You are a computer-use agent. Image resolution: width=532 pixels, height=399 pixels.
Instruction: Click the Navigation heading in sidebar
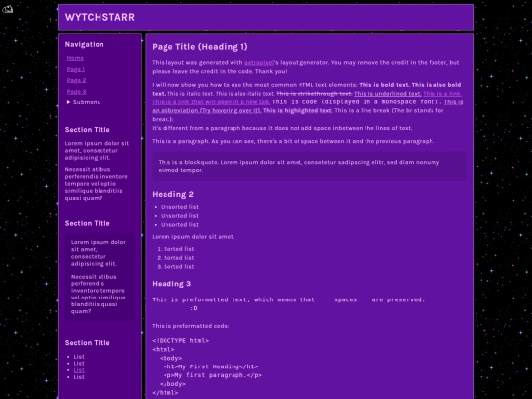point(84,44)
